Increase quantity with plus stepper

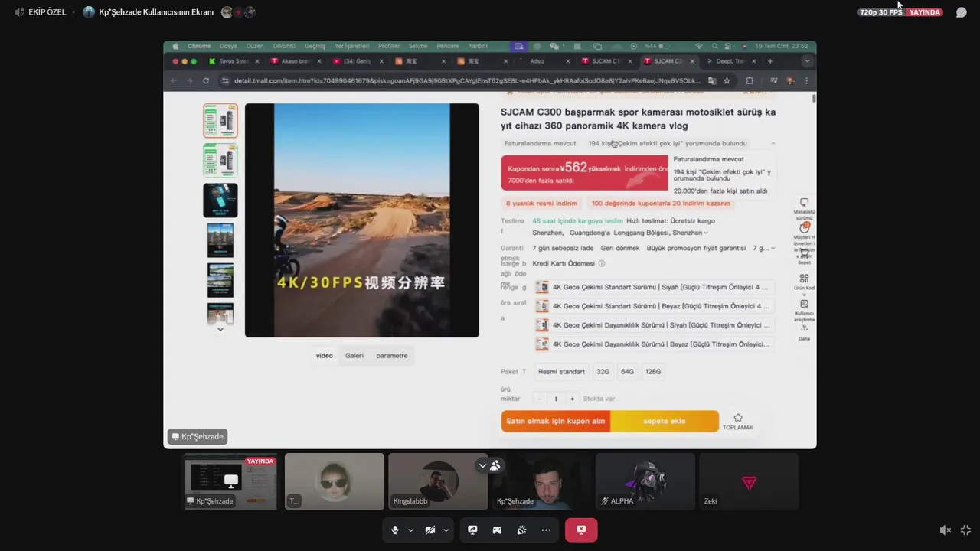(572, 399)
